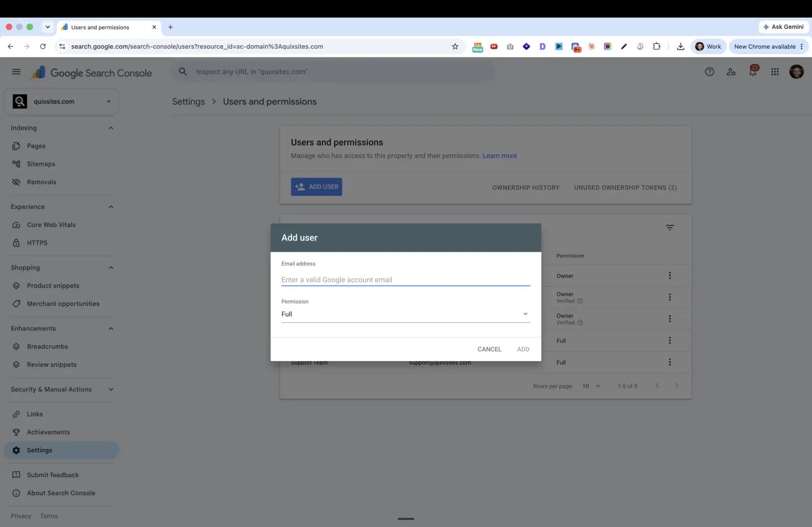Change Rows per page dropdown
812x527 pixels.
[x=591, y=386]
